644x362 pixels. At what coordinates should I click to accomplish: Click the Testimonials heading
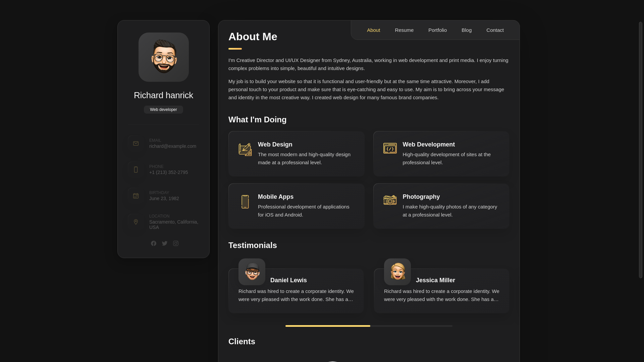(253, 245)
